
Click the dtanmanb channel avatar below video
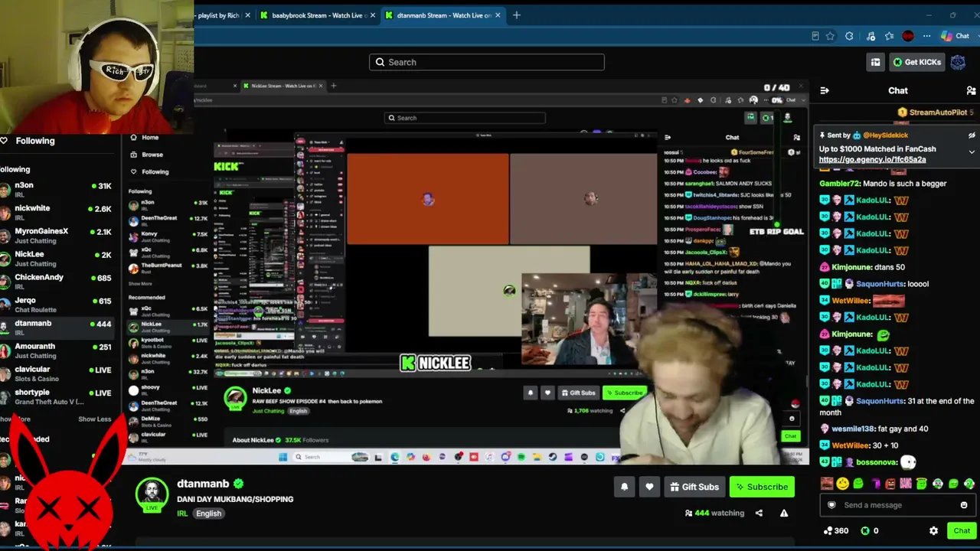coord(152,494)
